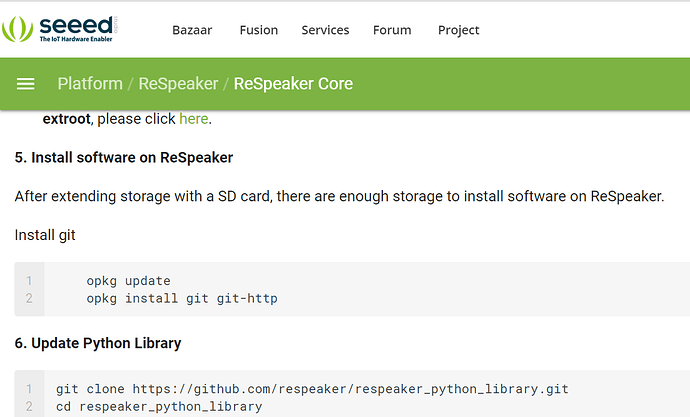Navigate to ReSpeaker breadcrumb

pyautogui.click(x=178, y=84)
